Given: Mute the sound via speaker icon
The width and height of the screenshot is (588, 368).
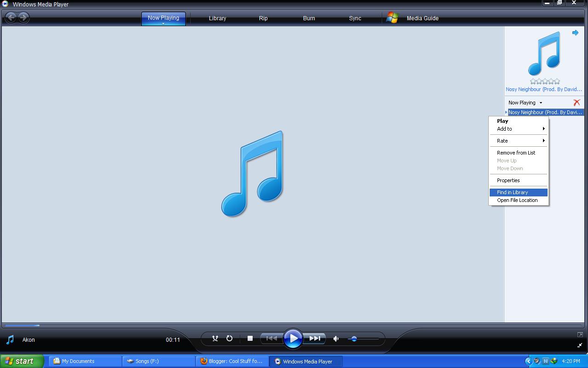Looking at the screenshot, I should pos(336,339).
